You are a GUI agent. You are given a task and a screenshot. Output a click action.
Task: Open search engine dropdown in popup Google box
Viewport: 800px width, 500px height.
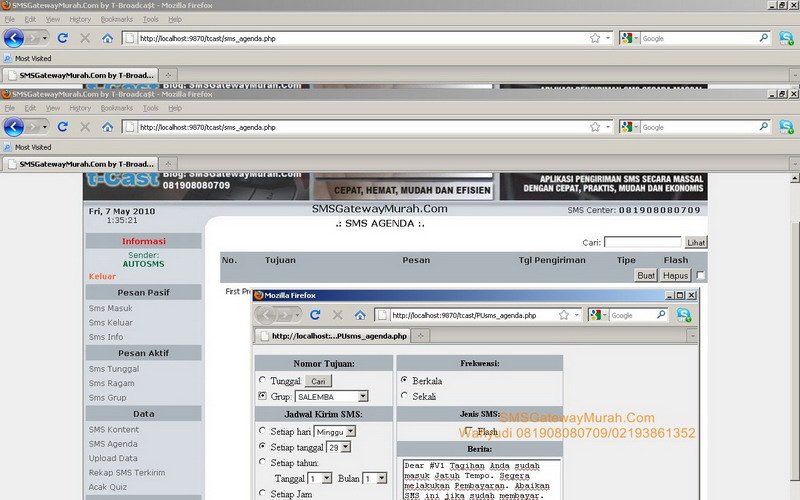pos(605,315)
